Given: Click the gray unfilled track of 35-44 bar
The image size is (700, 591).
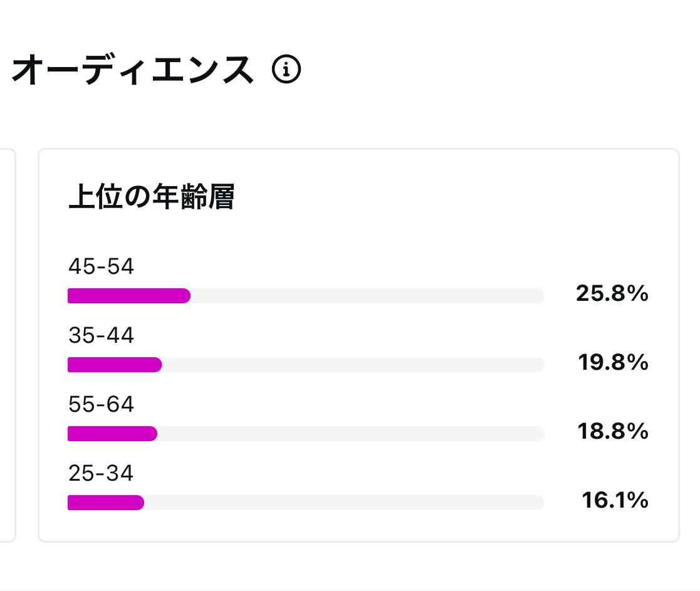Looking at the screenshot, I should coord(352,365).
